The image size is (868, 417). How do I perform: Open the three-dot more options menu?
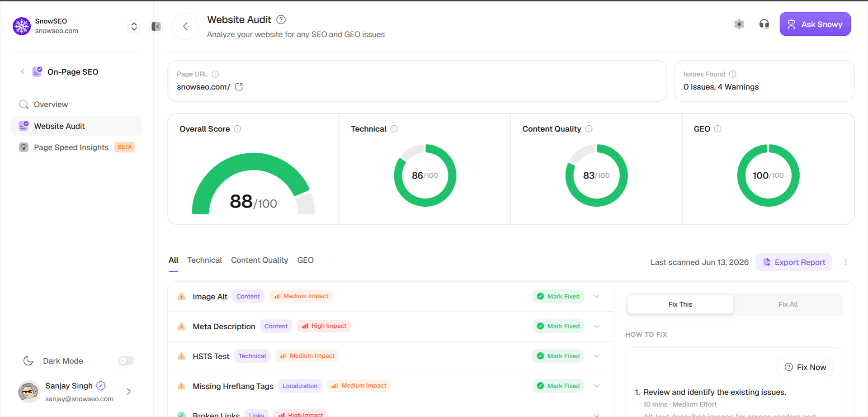coord(846,262)
